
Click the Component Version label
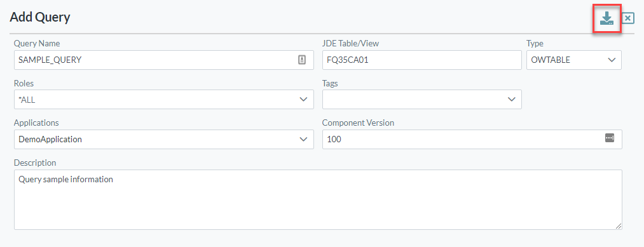click(x=358, y=123)
